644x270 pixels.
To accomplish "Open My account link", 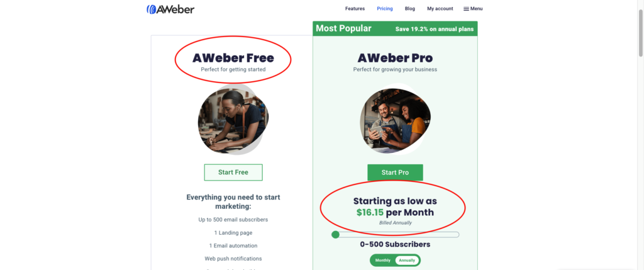I will click(440, 9).
